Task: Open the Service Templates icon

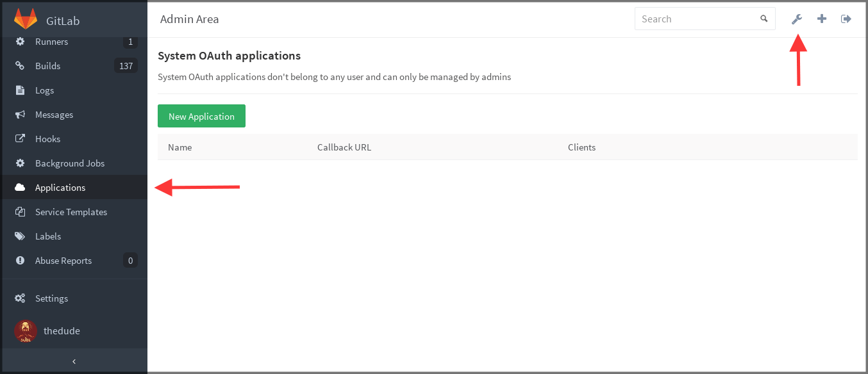Action: pos(20,211)
